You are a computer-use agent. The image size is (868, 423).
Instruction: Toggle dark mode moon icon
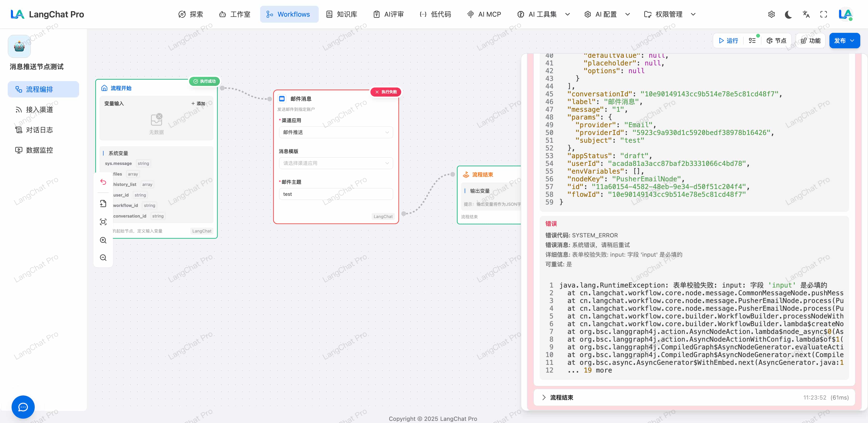(788, 14)
